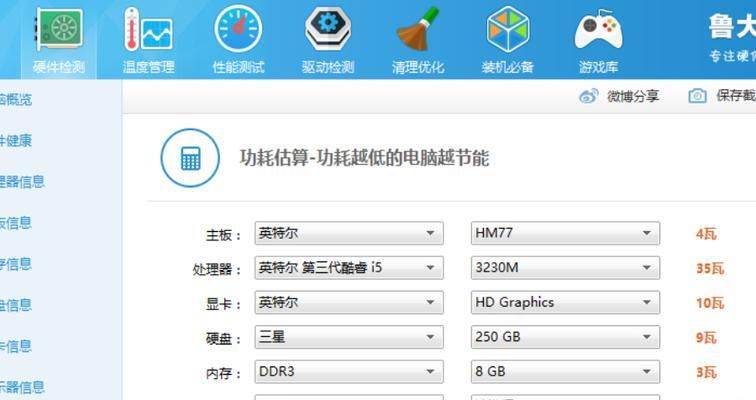The height and width of the screenshot is (400, 756).
Task: Expand the 主板 brand dropdown 英特尔
Action: (x=349, y=233)
